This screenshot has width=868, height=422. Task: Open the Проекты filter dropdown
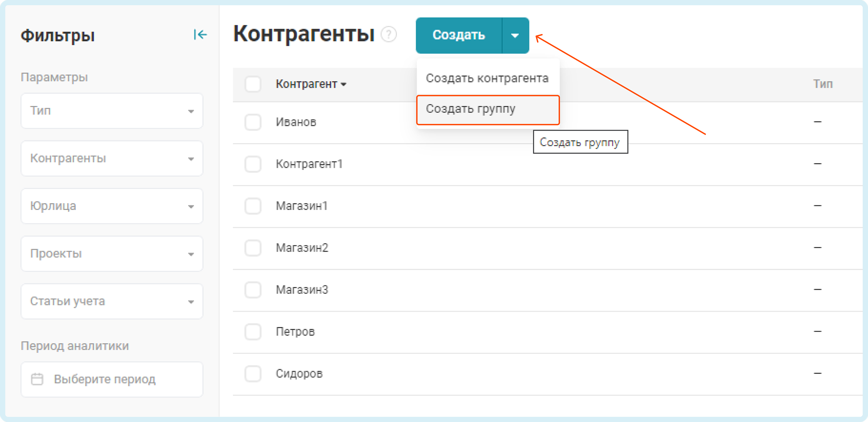click(x=112, y=254)
